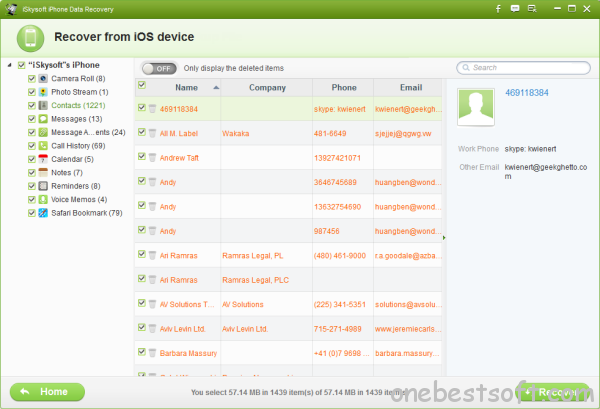This screenshot has height=409, width=600.
Task: Click the Calendar icon in sidebar
Action: 43,159
